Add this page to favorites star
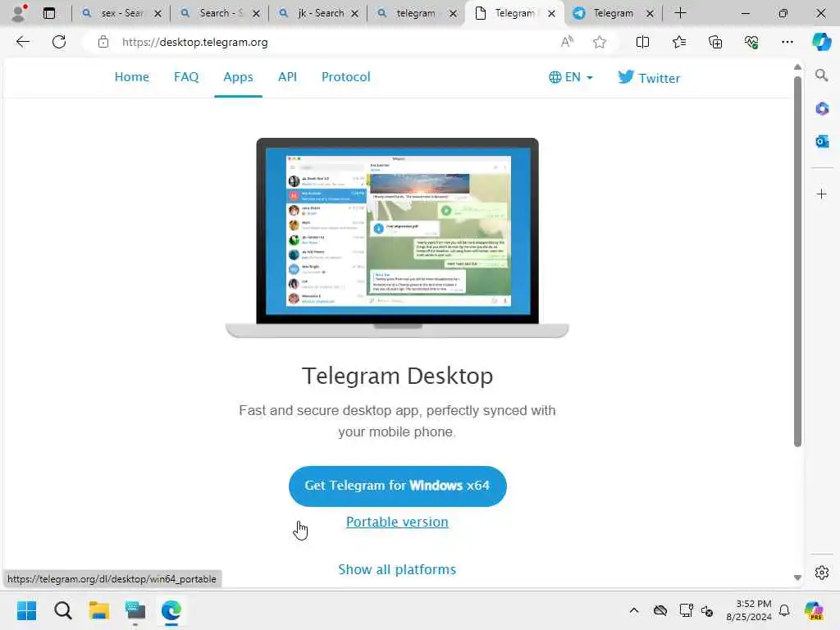 [x=600, y=42]
